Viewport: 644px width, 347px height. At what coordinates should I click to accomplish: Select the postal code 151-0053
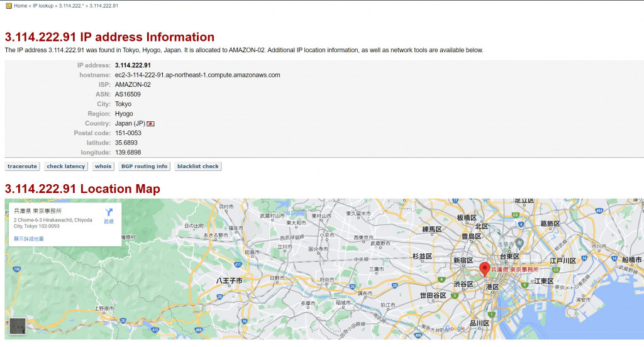click(x=128, y=133)
